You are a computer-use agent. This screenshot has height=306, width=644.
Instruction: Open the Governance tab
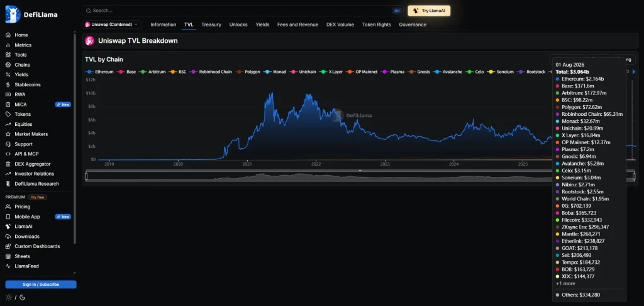[413, 25]
